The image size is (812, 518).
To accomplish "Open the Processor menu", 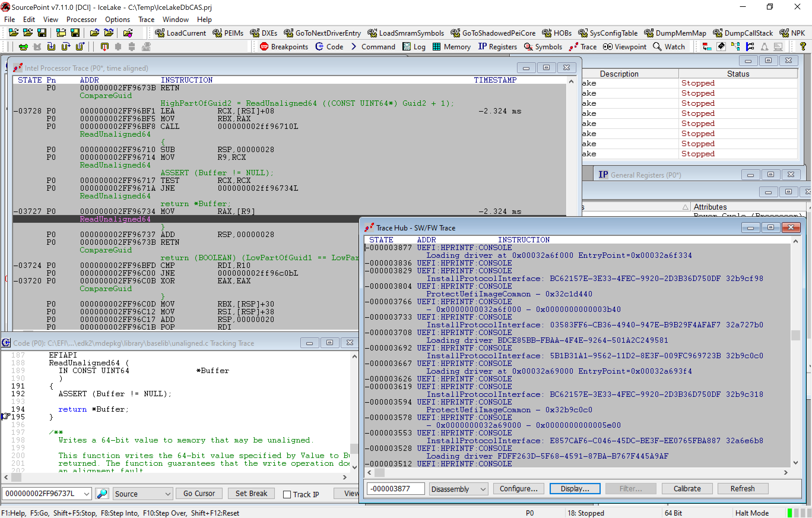I will [x=82, y=20].
